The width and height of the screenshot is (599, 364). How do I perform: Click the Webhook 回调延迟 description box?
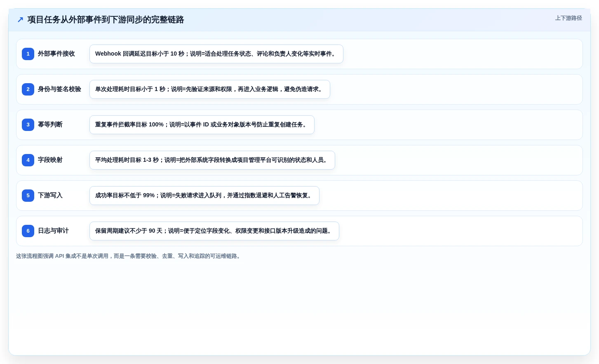(216, 54)
